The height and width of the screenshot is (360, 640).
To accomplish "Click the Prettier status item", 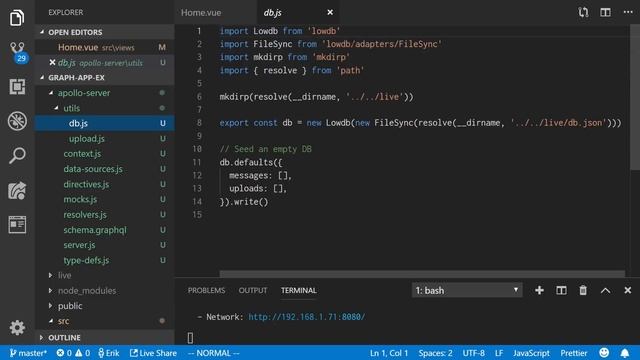I will tap(573, 353).
